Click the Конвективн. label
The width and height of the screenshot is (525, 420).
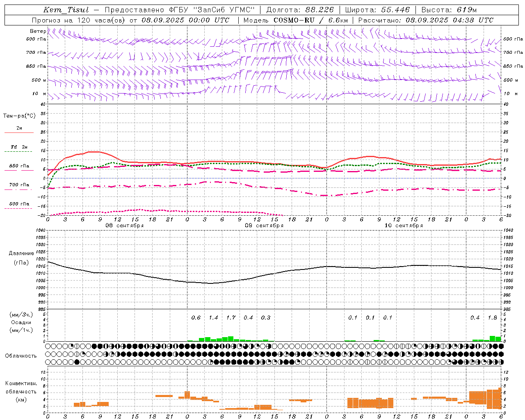point(21,383)
